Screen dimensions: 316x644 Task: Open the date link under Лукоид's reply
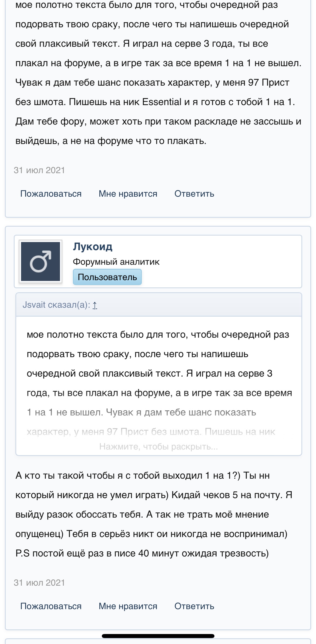[x=39, y=583]
